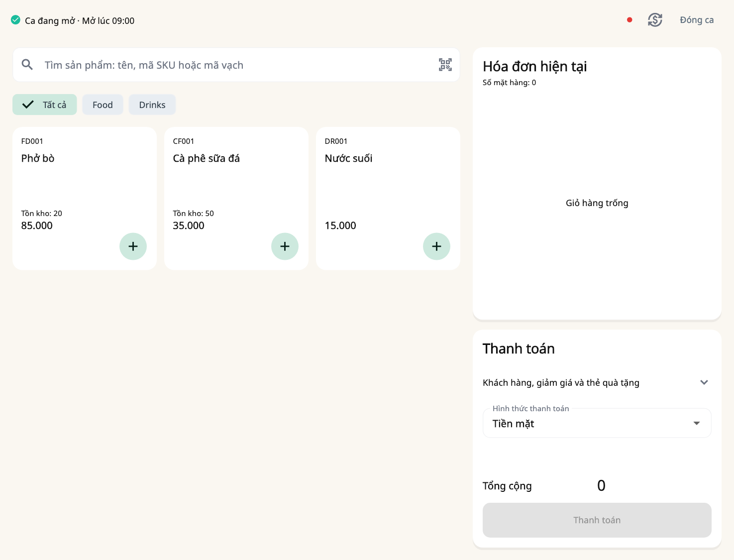Screen dimensions: 734x560
Task: Click the 15.000 price
Action: pos(340,225)
